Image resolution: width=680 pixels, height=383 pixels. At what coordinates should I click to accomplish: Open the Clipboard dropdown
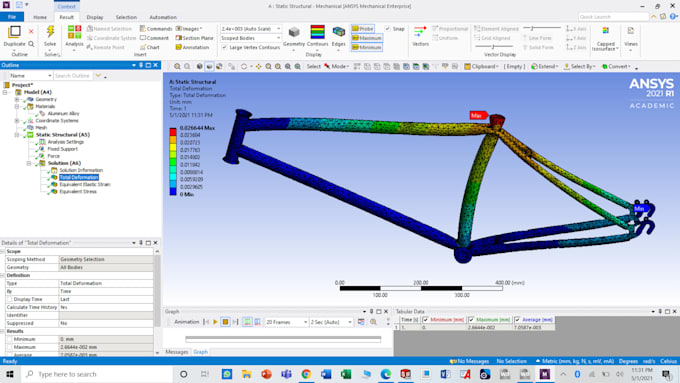[x=481, y=66]
